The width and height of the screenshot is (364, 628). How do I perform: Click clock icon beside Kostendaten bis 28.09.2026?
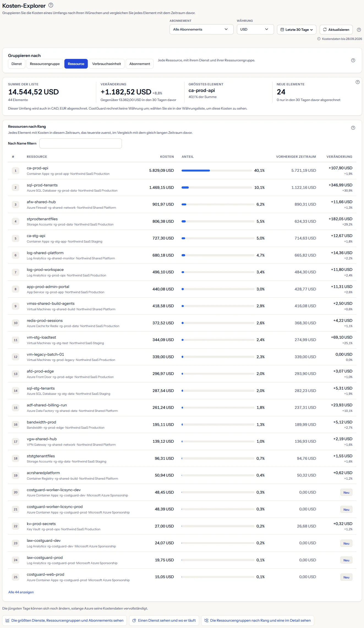[x=319, y=39]
